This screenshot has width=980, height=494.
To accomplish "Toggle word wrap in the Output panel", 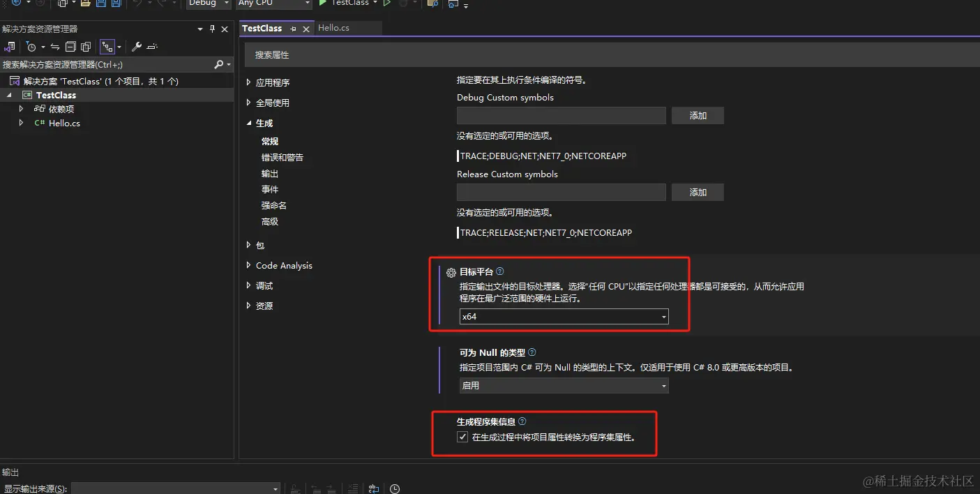I will [375, 489].
